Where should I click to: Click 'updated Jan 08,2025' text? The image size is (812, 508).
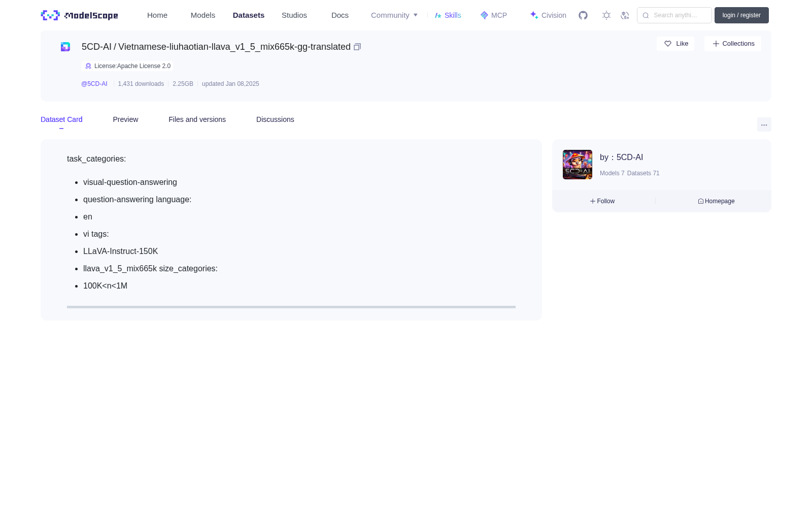coord(230,84)
